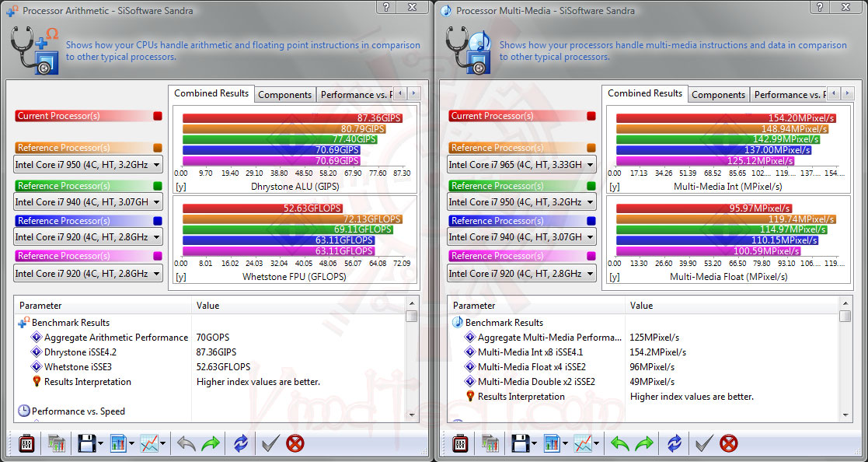Toggle magenta Reference Processor swatch in Arithmetic window

[158, 256]
